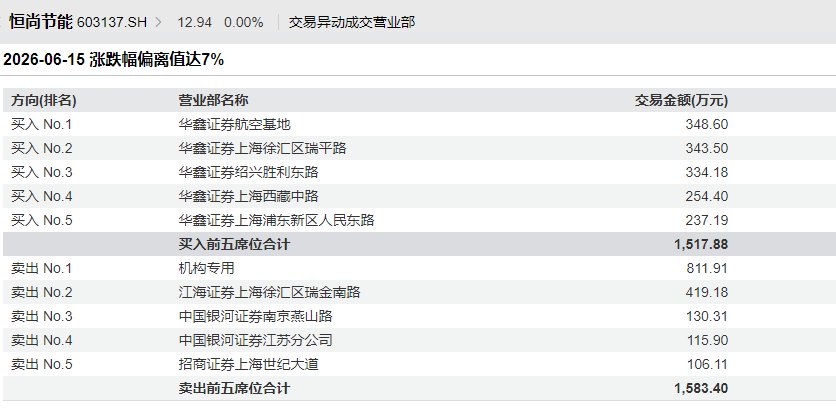Select the 卖出 No.1 row label
Screen dimensions: 836x409
42,268
